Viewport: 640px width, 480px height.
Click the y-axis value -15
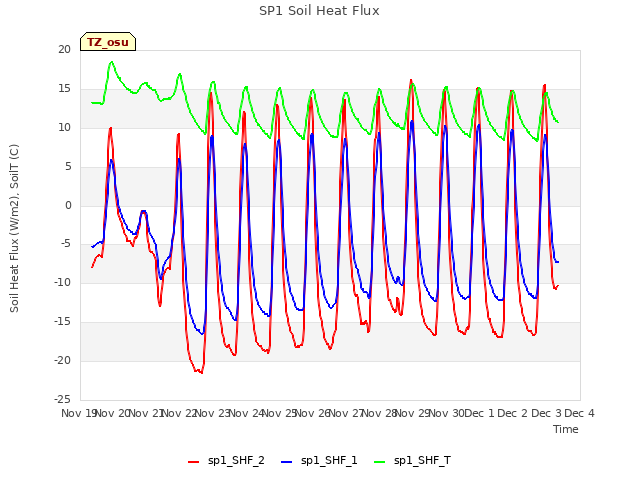click(x=62, y=322)
